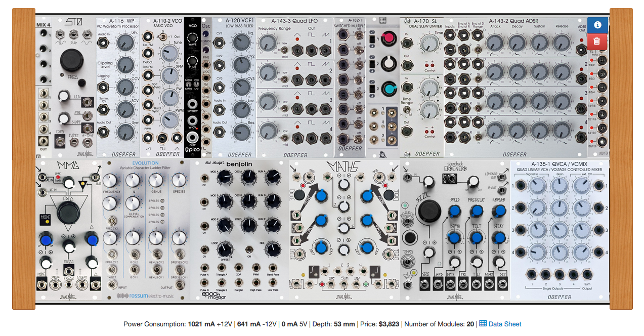644x336 pixels.
Task: Select the MIX 4 module
Action: 44,87
